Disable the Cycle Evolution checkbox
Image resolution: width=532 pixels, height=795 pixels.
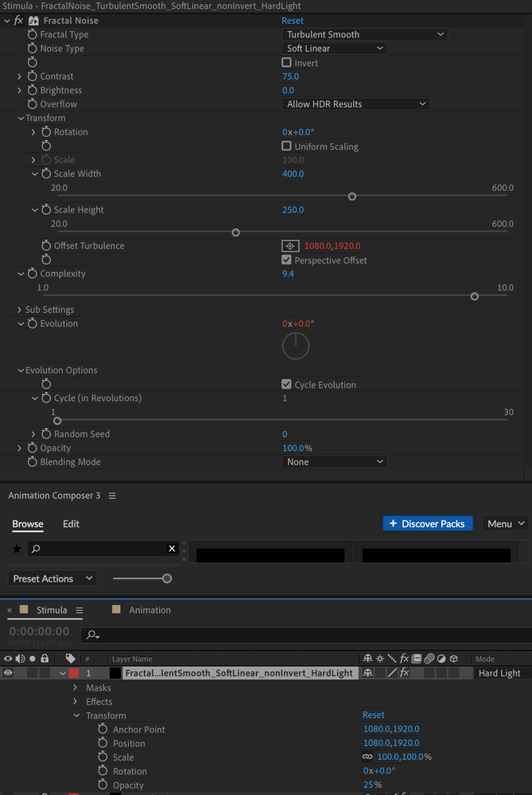point(287,384)
